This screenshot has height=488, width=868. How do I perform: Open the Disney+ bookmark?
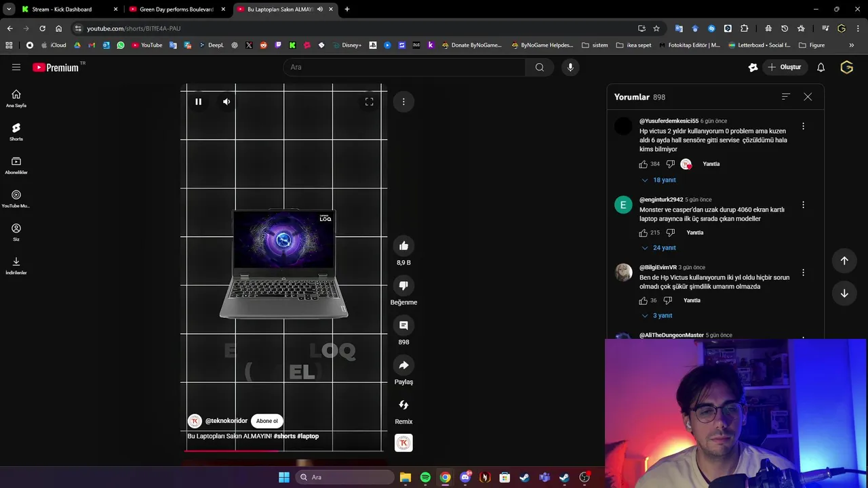tap(347, 45)
